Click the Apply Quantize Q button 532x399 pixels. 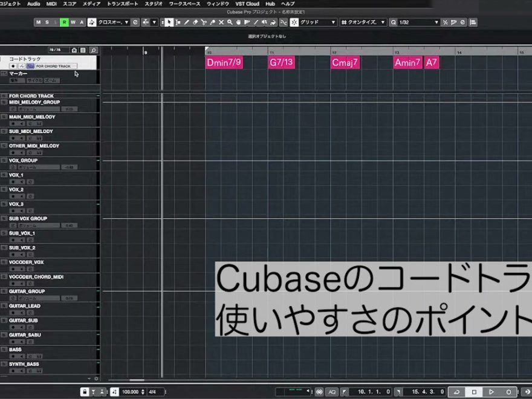[393, 22]
